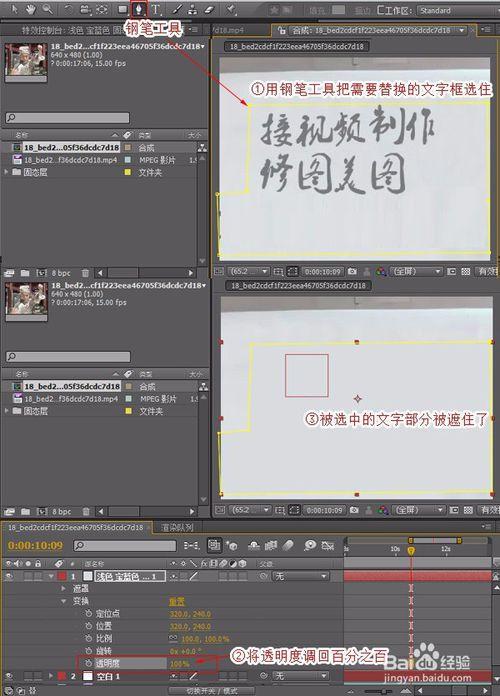This screenshot has height=696, width=500.
Task: Hide layer 1 浅色 宝蓝色 with eye icon
Action: (9, 576)
